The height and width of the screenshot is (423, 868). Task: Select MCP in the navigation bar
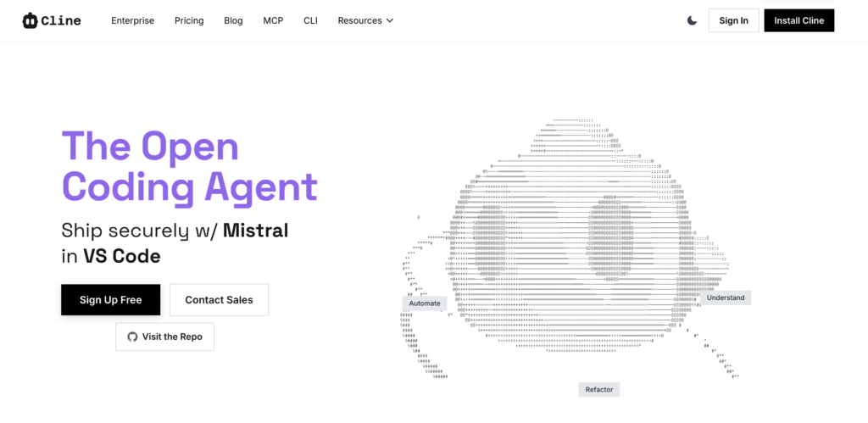(273, 20)
